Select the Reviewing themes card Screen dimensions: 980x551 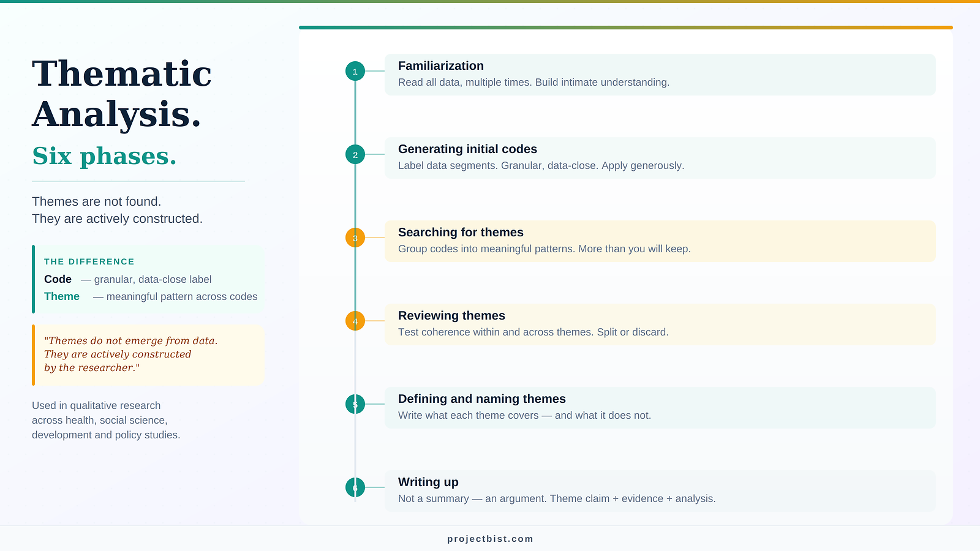point(659,324)
